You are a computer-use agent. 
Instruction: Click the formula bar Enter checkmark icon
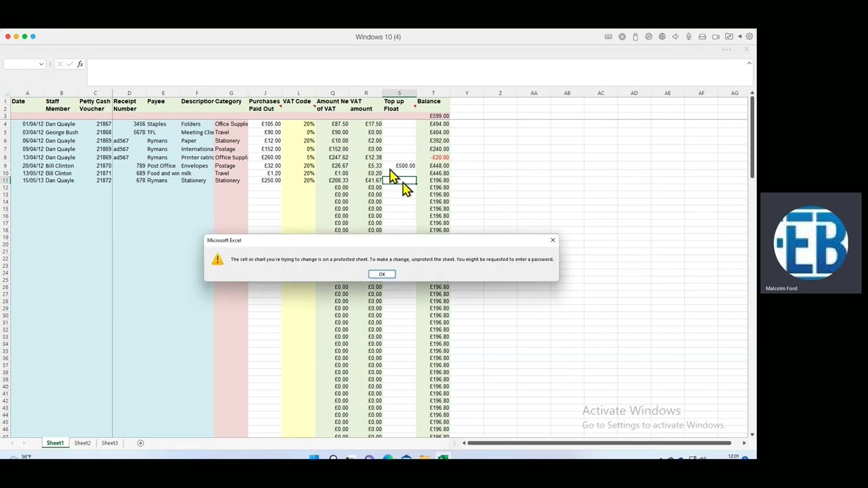coord(69,64)
